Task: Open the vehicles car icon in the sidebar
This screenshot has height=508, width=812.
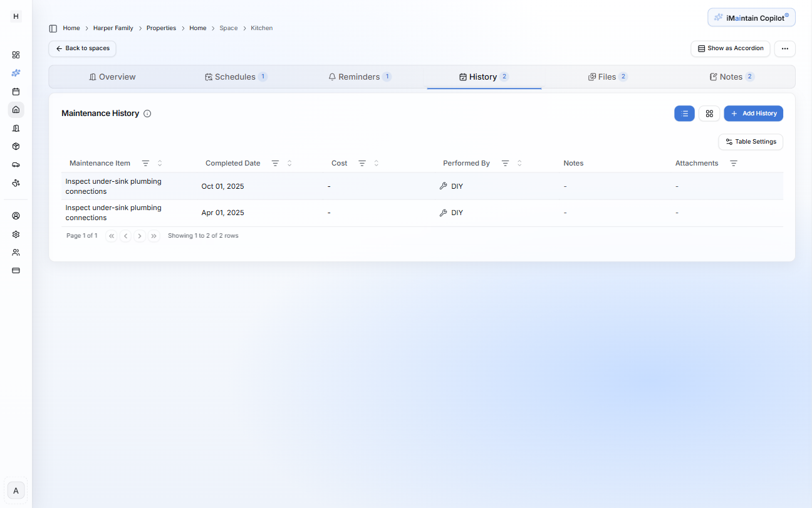Action: click(16, 164)
